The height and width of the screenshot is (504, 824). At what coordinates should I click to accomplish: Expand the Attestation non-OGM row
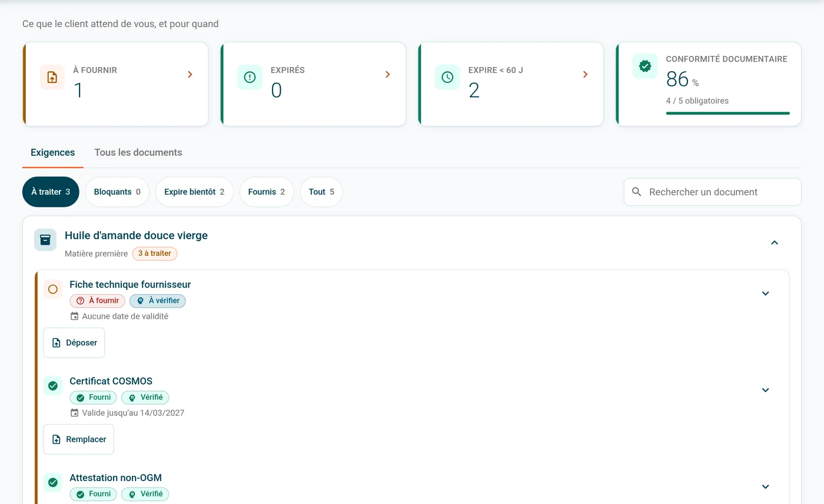tap(766, 486)
